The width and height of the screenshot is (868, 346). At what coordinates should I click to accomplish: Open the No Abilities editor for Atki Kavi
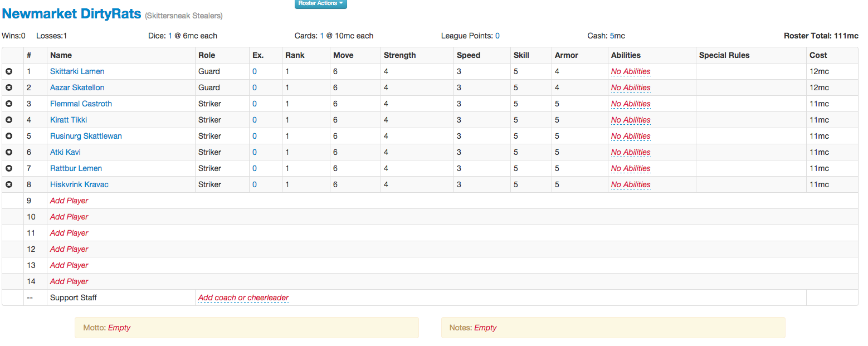click(x=631, y=152)
